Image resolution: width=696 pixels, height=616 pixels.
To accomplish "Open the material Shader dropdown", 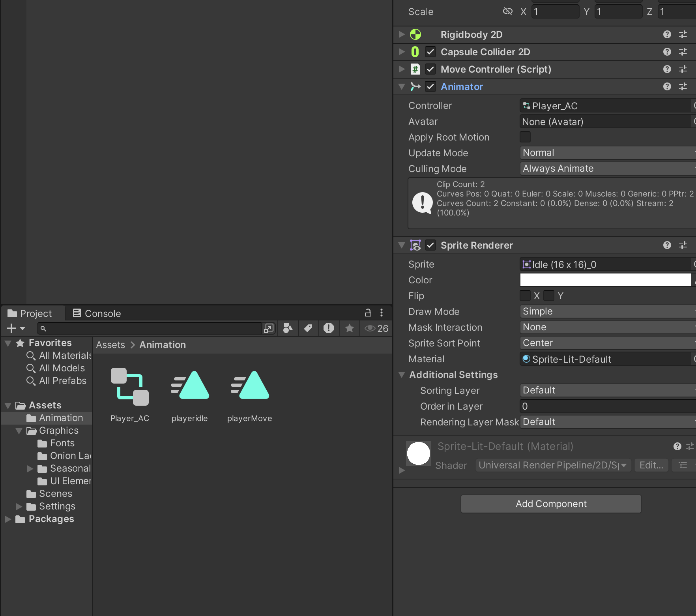I will coord(553,465).
